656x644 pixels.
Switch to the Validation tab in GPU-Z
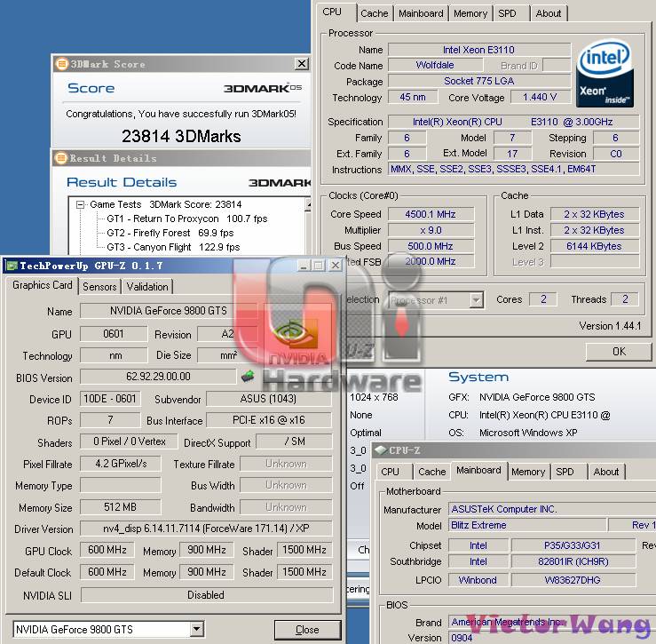(147, 286)
